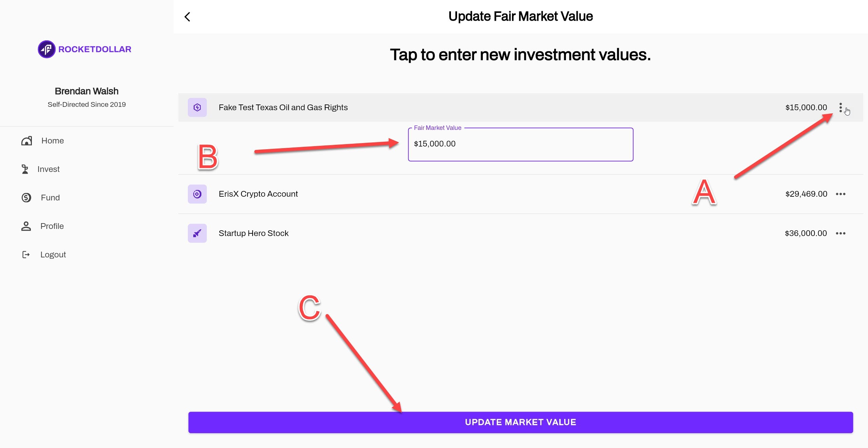This screenshot has width=868, height=448.
Task: Select the Logout link
Action: (x=53, y=255)
